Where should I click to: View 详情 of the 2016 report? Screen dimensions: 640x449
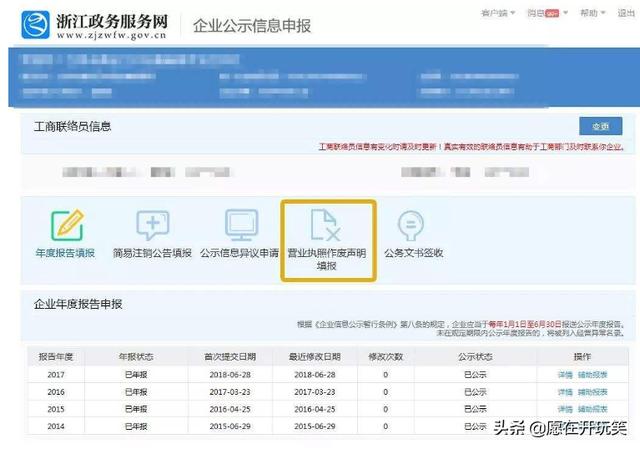565,392
